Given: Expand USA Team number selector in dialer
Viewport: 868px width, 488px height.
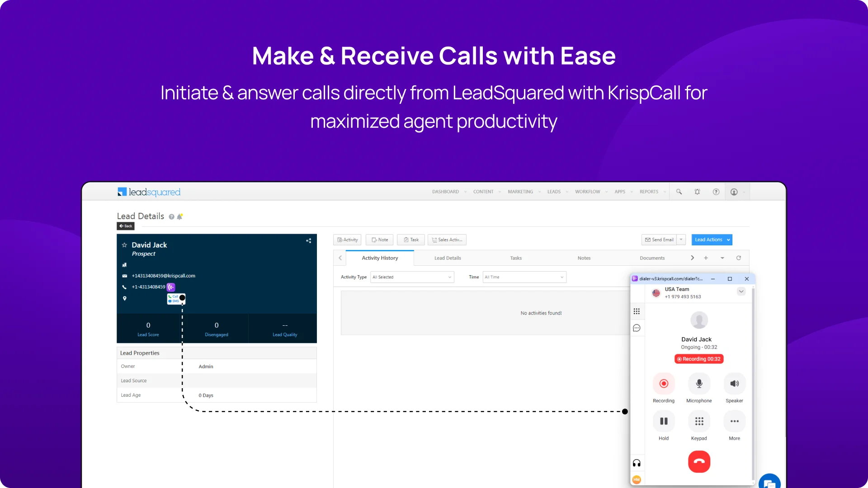Looking at the screenshot, I should pyautogui.click(x=741, y=291).
